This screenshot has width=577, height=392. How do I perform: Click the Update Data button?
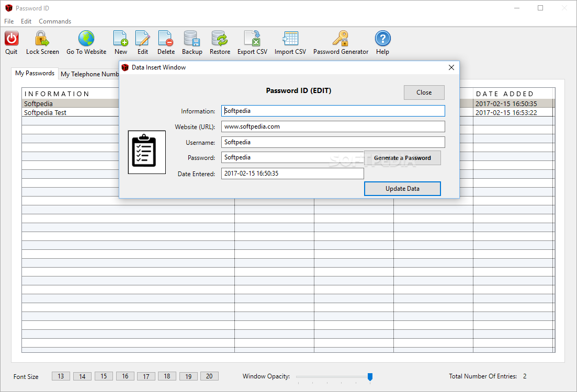click(402, 189)
